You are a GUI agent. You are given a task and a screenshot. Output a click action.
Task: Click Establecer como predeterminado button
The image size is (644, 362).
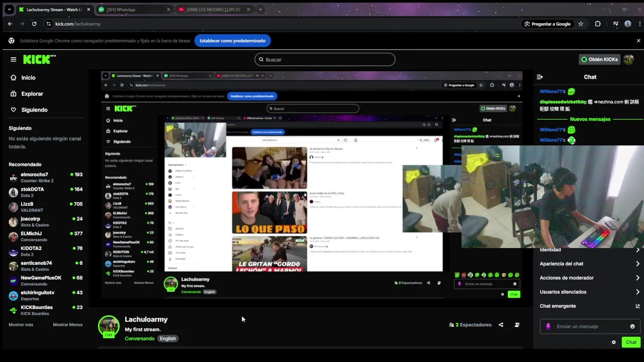point(232,41)
